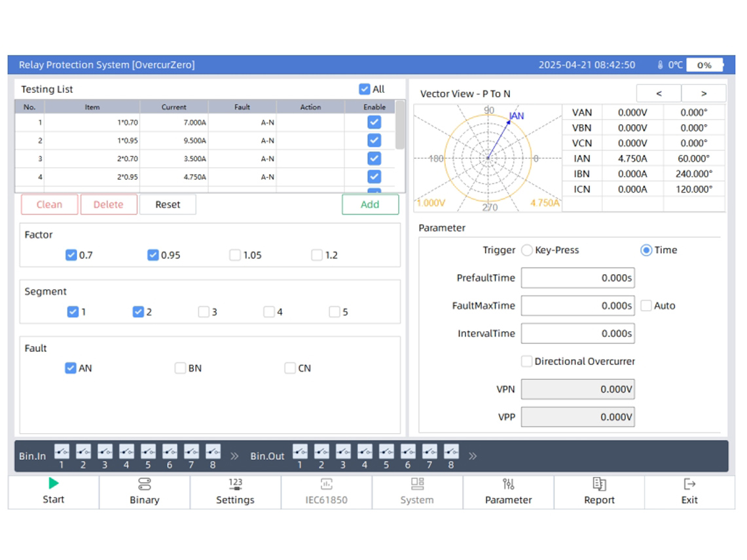The image size is (747, 560).
Task: Click the Current column header
Action: [x=174, y=107]
